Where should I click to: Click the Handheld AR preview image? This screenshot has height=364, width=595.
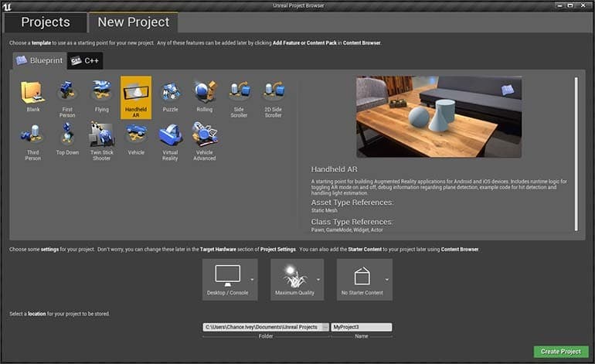[x=438, y=117]
